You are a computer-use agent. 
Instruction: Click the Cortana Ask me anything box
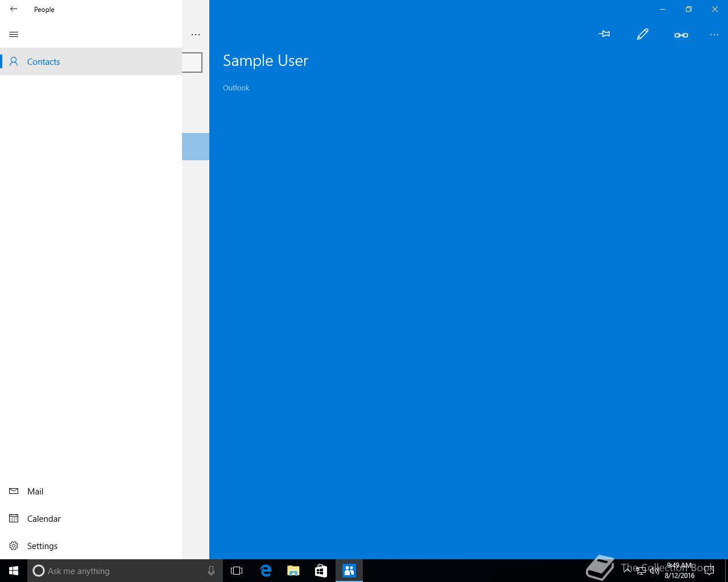(x=125, y=571)
